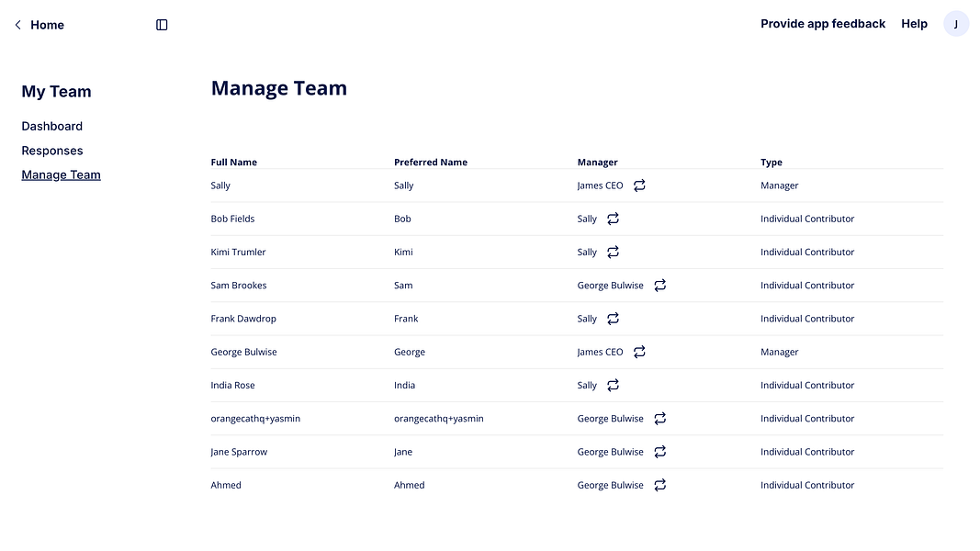Change manager icon for Sam Brookes

[660, 286]
